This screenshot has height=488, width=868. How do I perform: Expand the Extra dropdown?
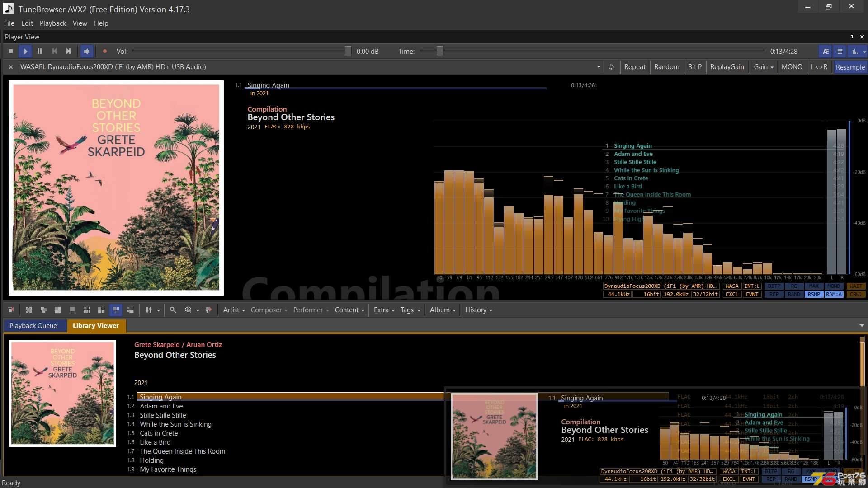pyautogui.click(x=384, y=310)
